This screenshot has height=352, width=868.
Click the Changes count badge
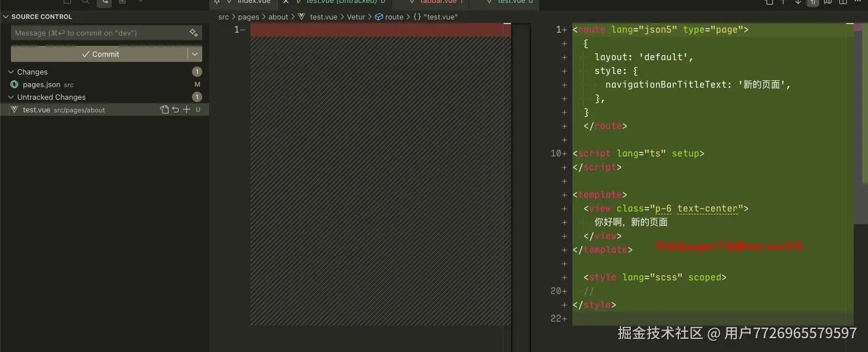point(197,72)
